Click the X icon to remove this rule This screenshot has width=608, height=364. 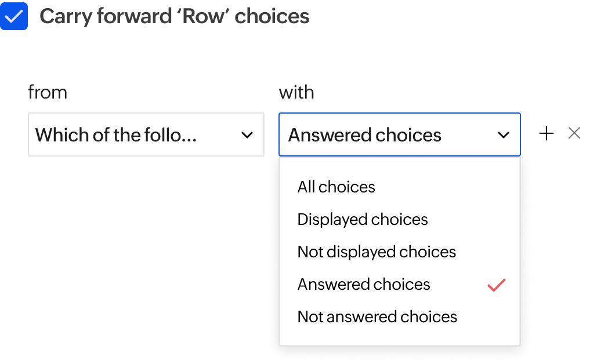click(574, 133)
